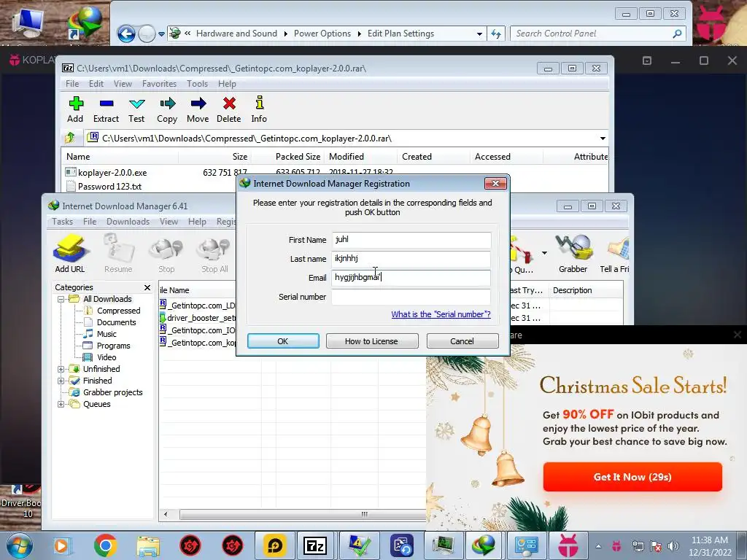
Task: Click the Resume icon in IDM toolbar
Action: click(x=118, y=253)
